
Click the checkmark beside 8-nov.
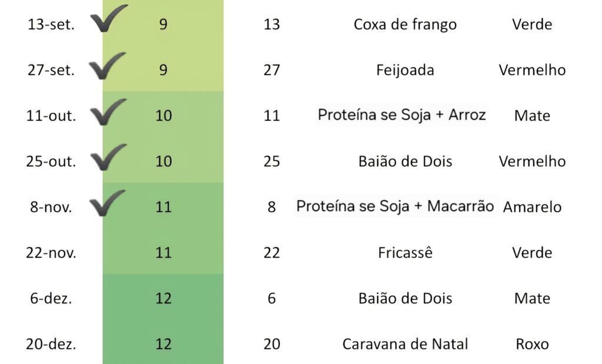pos(108,203)
